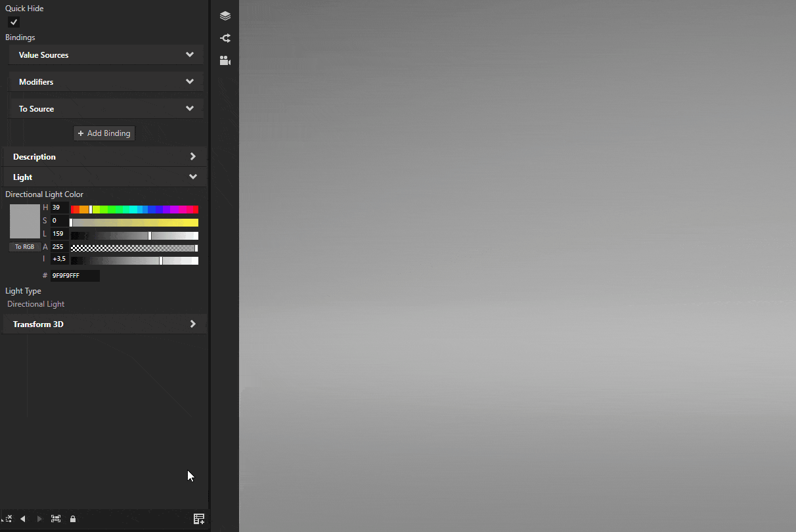Screen dimensions: 796x532
Task: Click the add property list icon bottom right
Action: coord(199,518)
